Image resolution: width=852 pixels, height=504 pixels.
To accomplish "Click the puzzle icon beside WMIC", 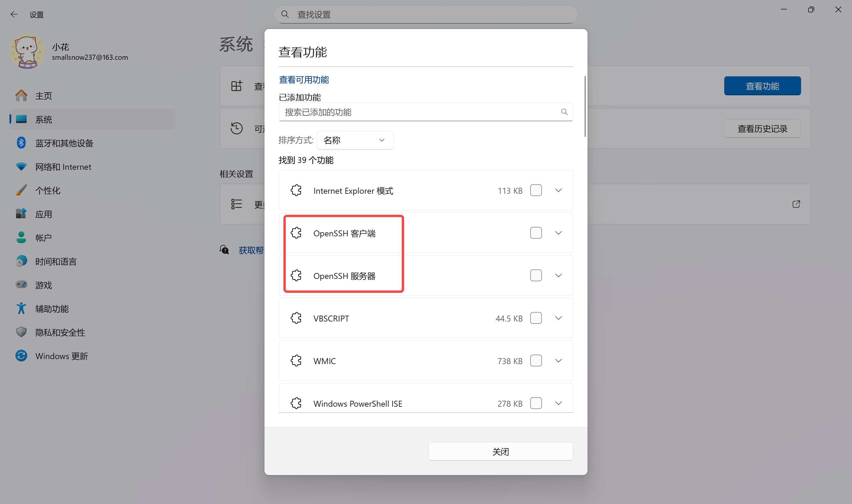I will (296, 361).
